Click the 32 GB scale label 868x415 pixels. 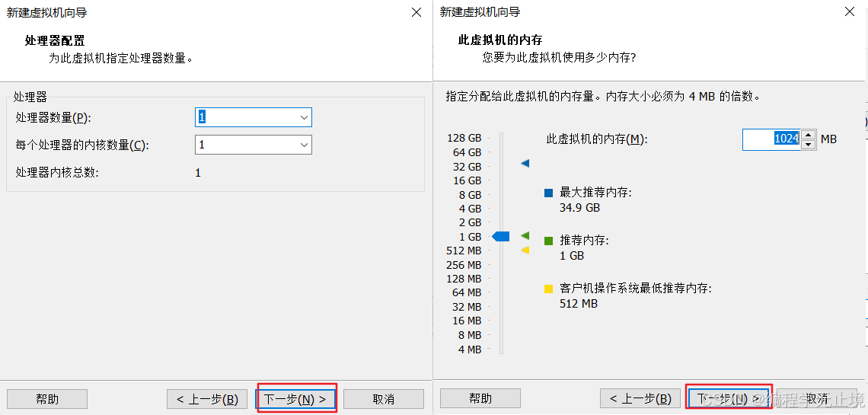pos(468,167)
